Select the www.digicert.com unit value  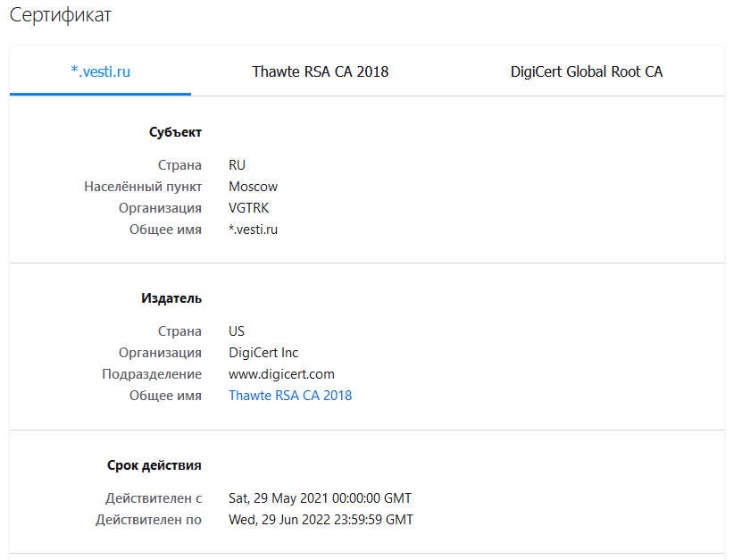[x=281, y=374]
